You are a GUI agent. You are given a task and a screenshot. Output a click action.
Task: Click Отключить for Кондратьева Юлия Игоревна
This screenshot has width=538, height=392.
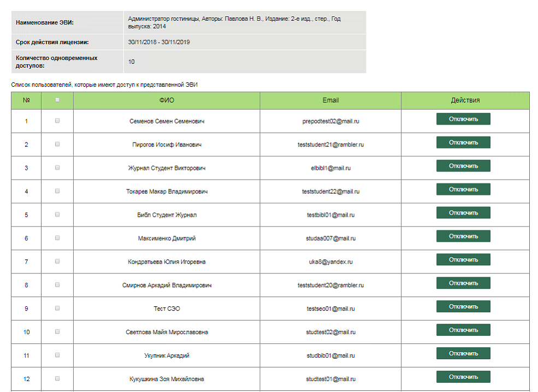(x=463, y=260)
